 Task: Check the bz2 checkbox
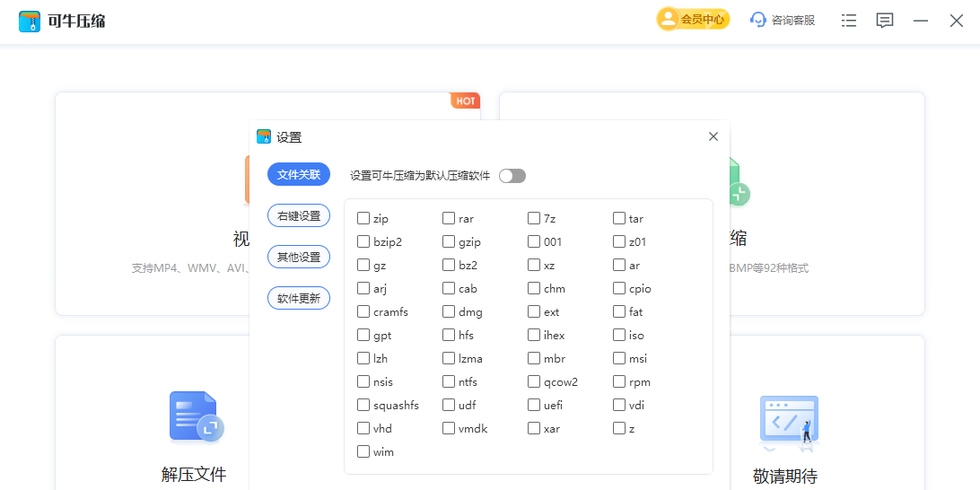coord(448,265)
